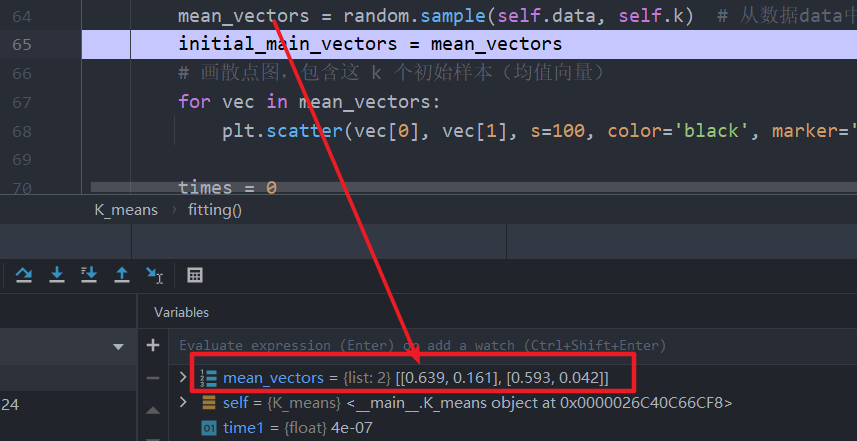The image size is (857, 441).
Task: Open the Evaluate Expression calculator icon
Action: click(x=195, y=274)
